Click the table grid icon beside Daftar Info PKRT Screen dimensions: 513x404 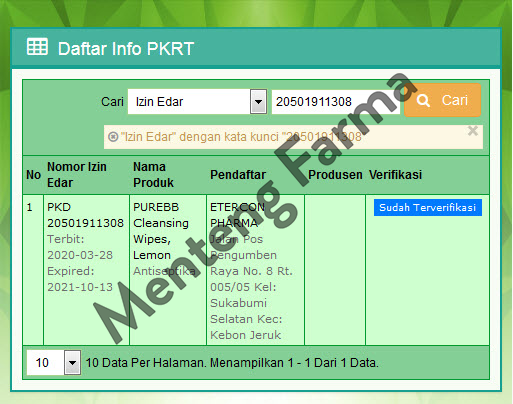pyautogui.click(x=37, y=47)
